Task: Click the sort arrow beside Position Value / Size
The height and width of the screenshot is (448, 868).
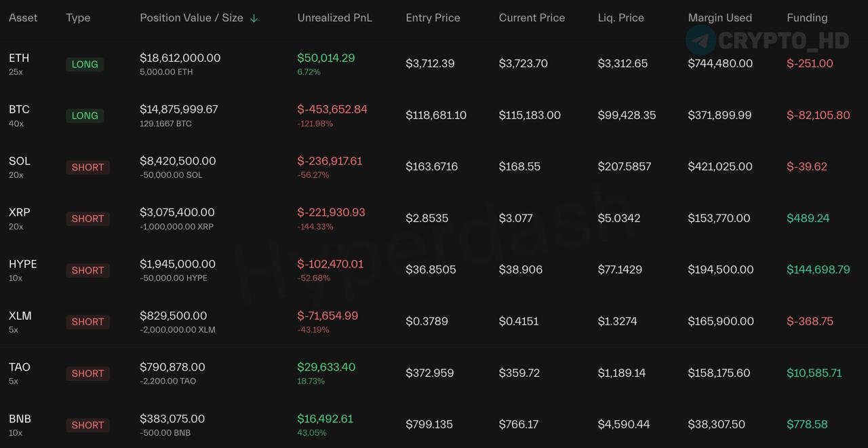Action: tap(254, 18)
